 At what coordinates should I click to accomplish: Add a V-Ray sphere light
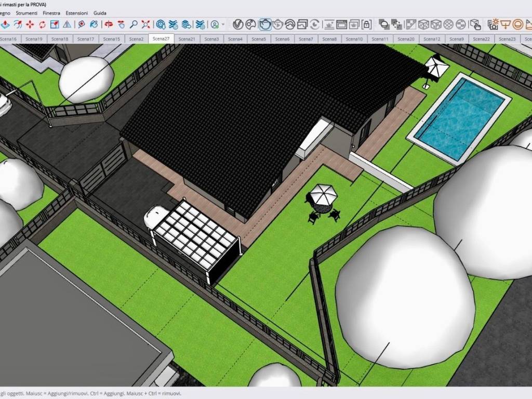[518, 24]
